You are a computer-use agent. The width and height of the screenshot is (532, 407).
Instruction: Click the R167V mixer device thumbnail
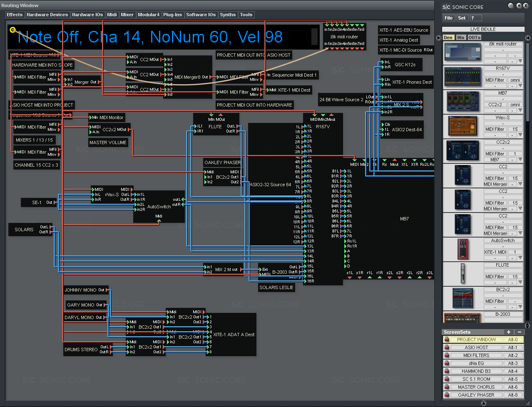[462, 77]
